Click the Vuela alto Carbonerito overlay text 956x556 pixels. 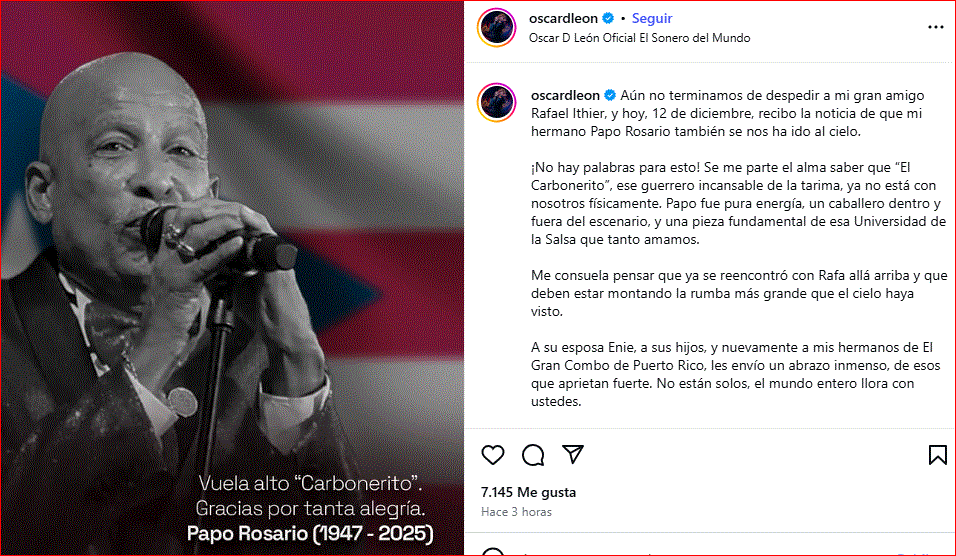click(x=310, y=483)
